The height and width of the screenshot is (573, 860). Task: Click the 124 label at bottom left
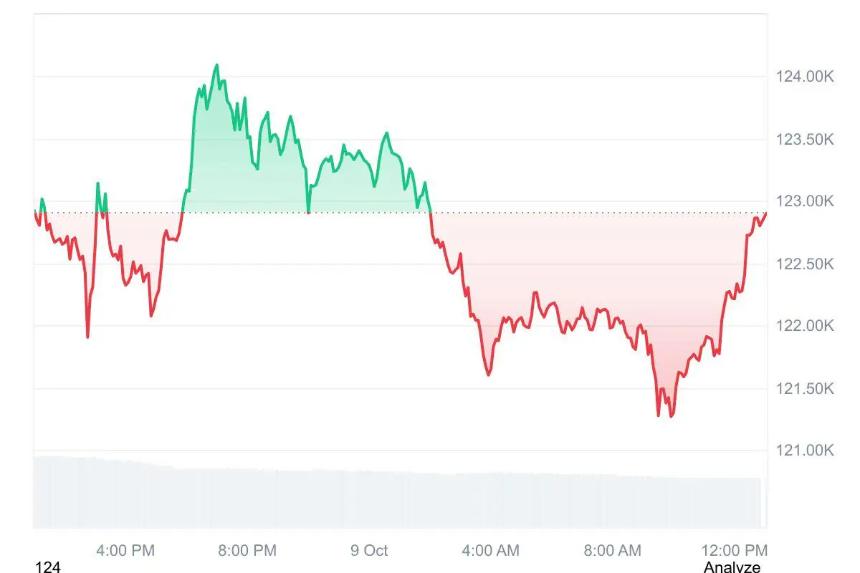pyautogui.click(x=47, y=567)
